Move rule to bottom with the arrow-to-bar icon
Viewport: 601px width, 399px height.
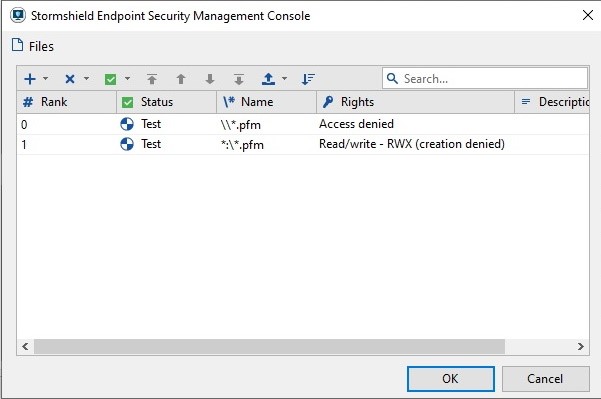pyautogui.click(x=239, y=79)
